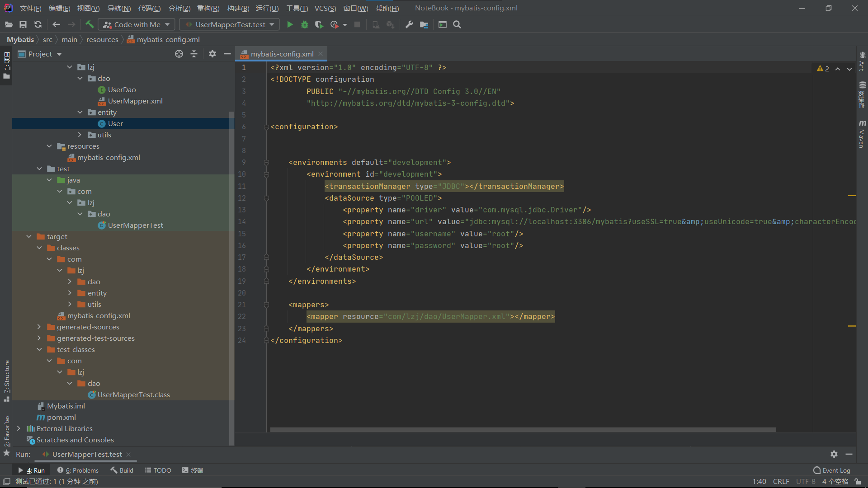The height and width of the screenshot is (488, 868).
Task: Collapse all nodes in Project tree
Action: click(x=194, y=54)
